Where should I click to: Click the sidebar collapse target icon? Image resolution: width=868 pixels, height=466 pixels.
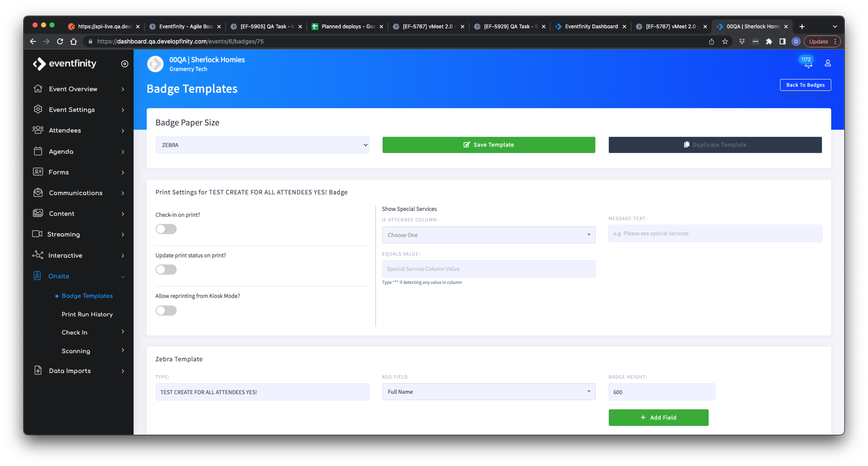click(x=124, y=64)
